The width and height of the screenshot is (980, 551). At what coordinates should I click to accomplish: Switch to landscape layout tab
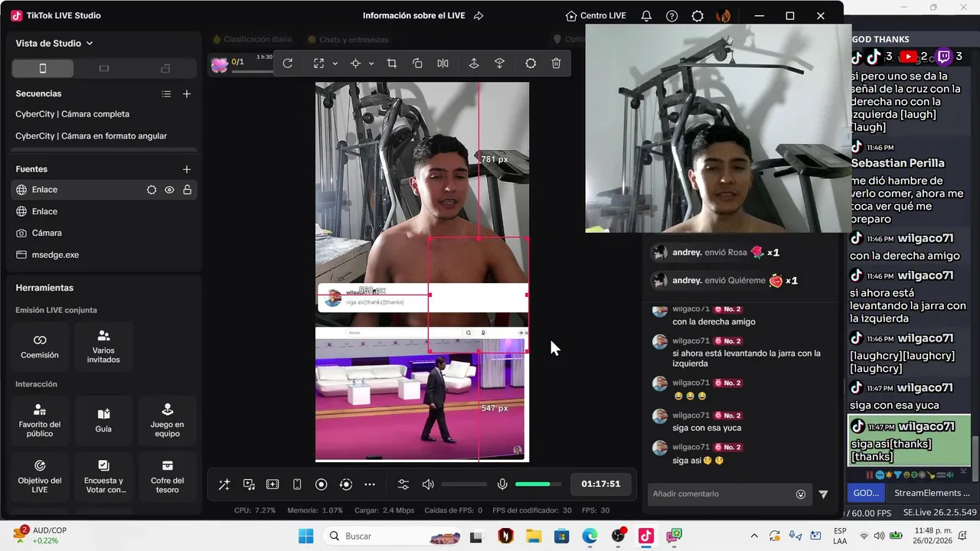coord(104,68)
